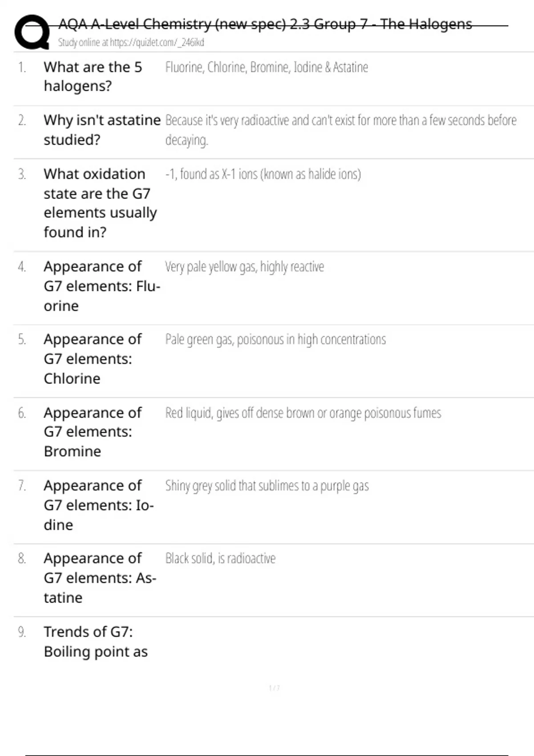Select the question "What are the 5 halogens?"
The width and height of the screenshot is (534, 756).
[93, 76]
